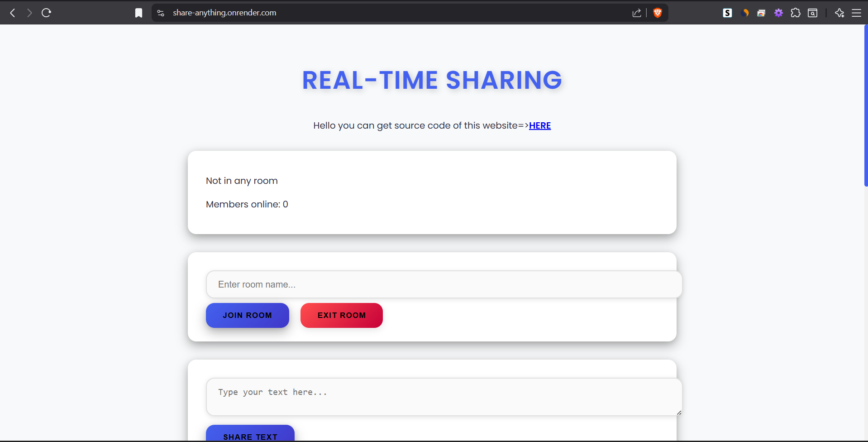Join a room with JOIN ROOM
Image resolution: width=868 pixels, height=442 pixels.
click(x=247, y=315)
